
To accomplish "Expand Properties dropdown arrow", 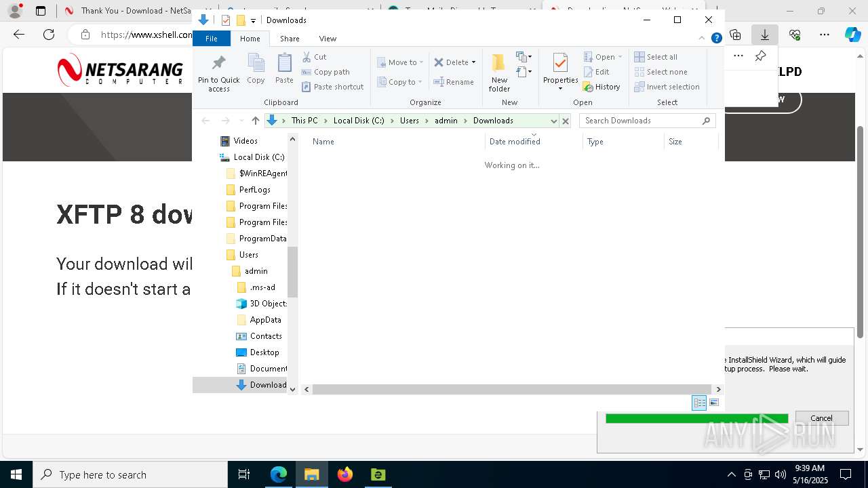I will coord(560,88).
